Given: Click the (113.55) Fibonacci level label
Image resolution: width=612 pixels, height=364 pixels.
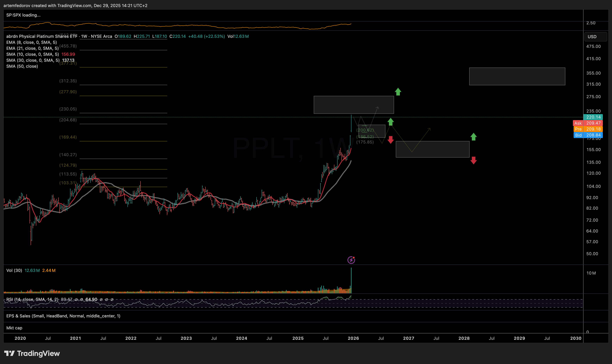Looking at the screenshot, I should (x=68, y=174).
